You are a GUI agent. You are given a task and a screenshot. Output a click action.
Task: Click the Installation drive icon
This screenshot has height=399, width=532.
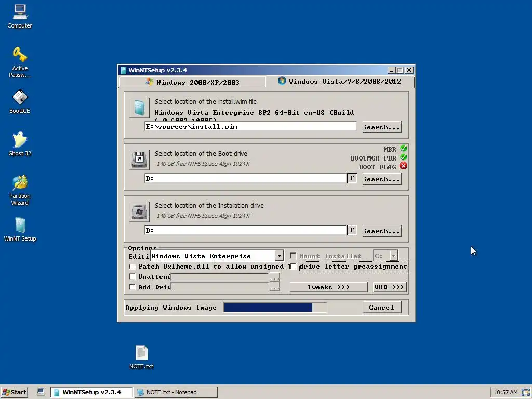(x=139, y=212)
